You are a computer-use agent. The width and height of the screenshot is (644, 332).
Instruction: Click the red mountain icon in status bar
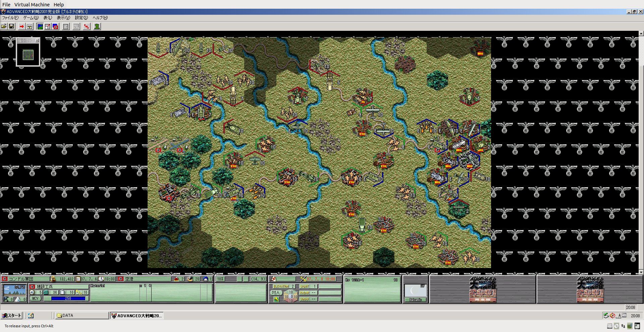pos(176,279)
